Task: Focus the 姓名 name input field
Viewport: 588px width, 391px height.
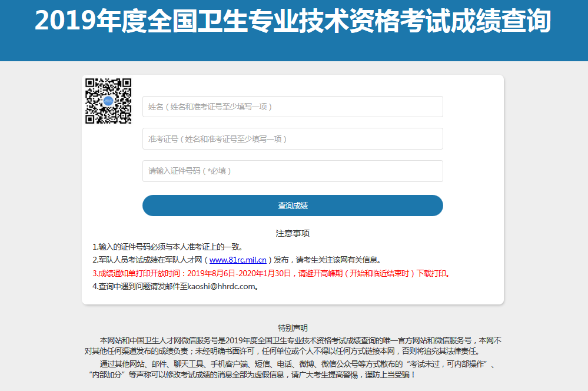Action: pyautogui.click(x=293, y=107)
